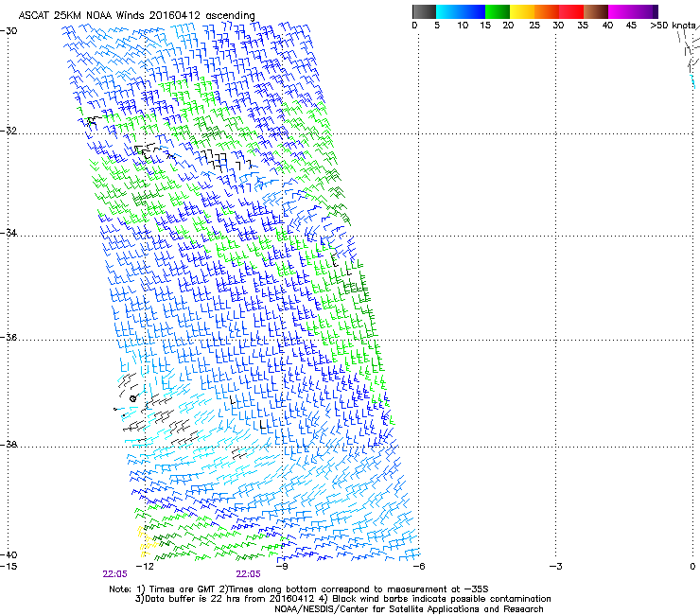Screen dimensions: 700x615
Task: Click the note line starting 'Note: 1) Times are GMT'
Action: pyautogui.click(x=299, y=589)
